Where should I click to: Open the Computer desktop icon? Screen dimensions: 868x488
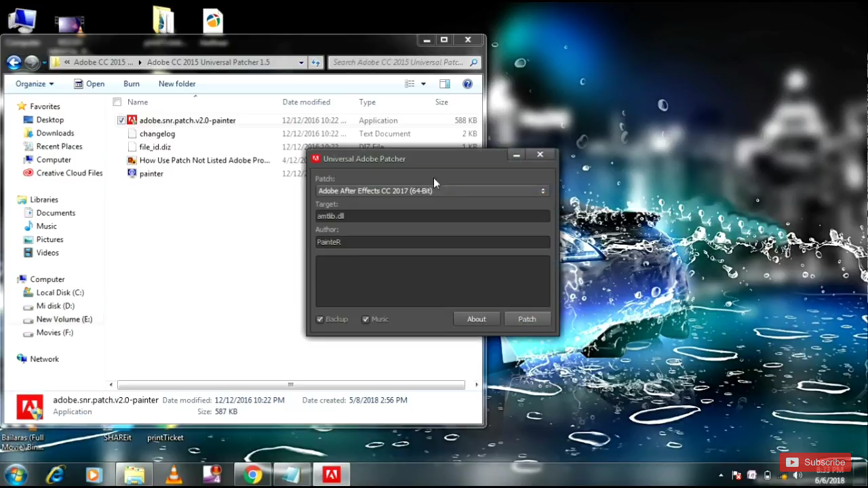(x=22, y=21)
